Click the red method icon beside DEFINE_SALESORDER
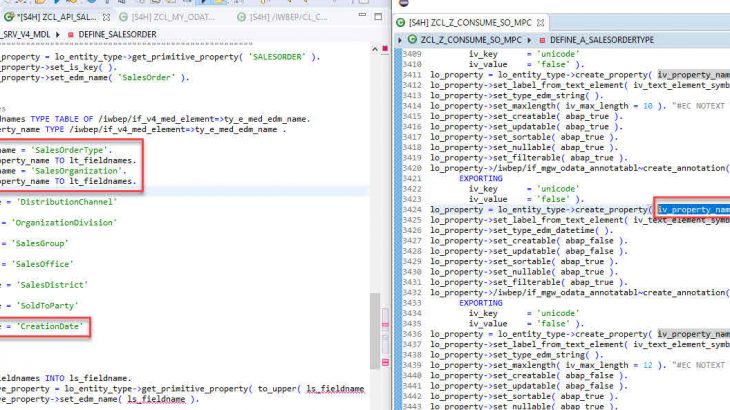Viewport: 730px width, 410px height. 71,34
